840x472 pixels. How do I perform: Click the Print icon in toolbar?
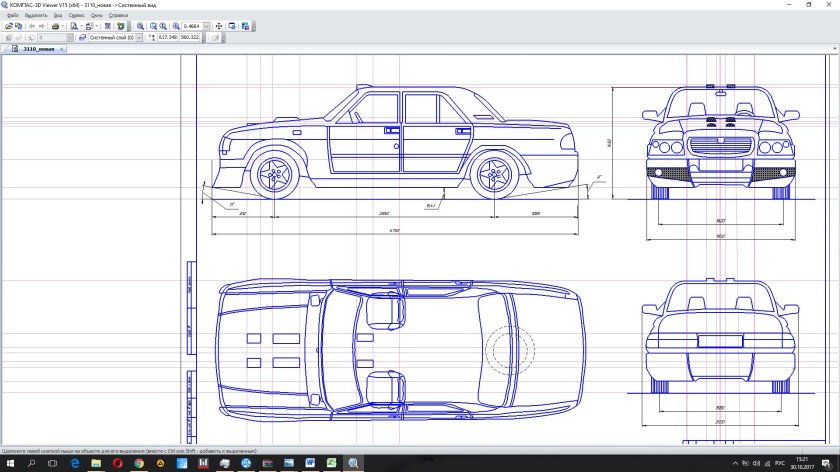coord(55,26)
